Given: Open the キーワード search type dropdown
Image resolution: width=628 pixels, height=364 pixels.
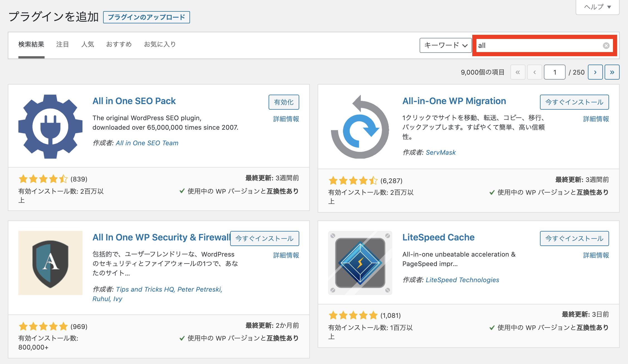Looking at the screenshot, I should pos(446,45).
